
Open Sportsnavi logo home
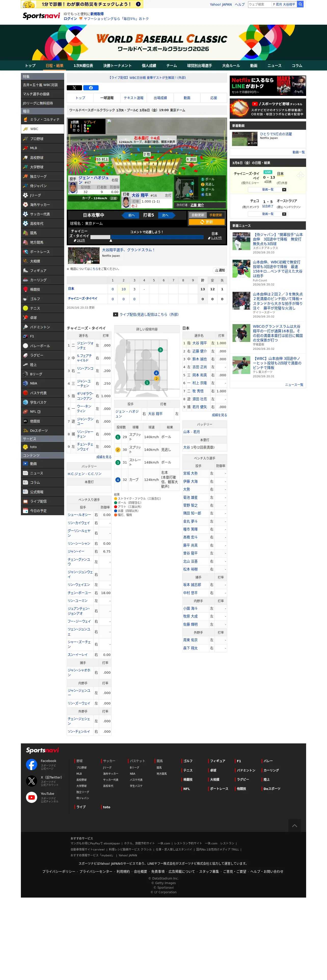tap(41, 16)
